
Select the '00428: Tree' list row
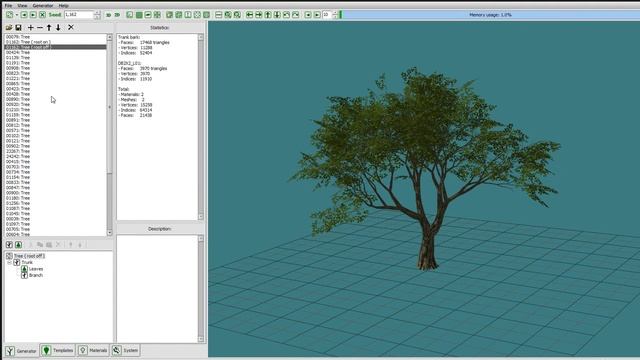[56, 94]
